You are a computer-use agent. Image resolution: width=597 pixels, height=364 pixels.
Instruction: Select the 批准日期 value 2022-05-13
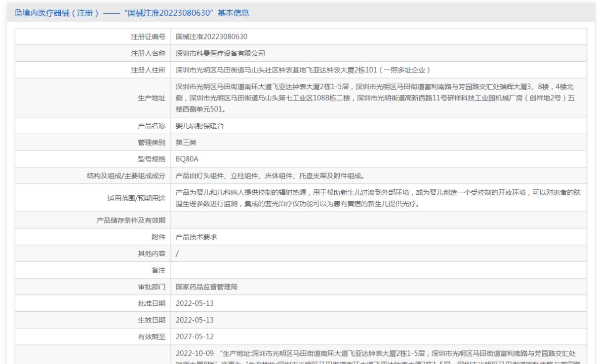[x=195, y=304]
